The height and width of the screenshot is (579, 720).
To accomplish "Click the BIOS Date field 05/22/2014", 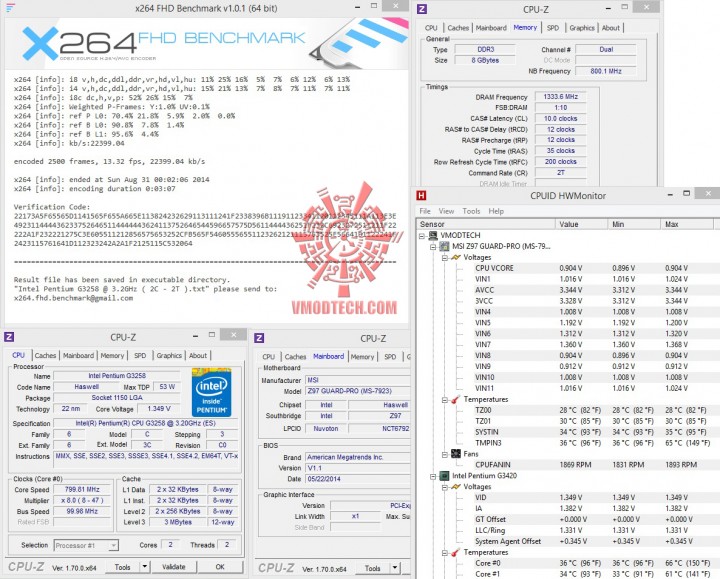I will coord(357,479).
